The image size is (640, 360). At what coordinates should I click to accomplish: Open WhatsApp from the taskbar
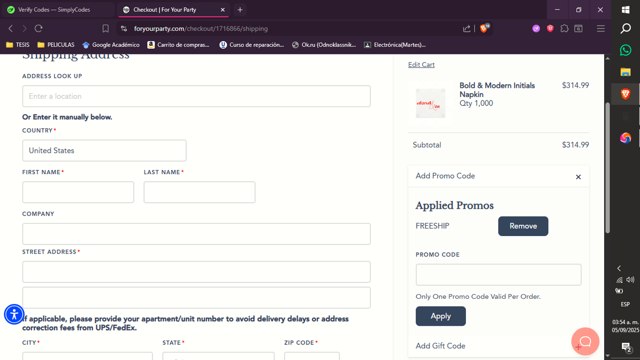(625, 50)
